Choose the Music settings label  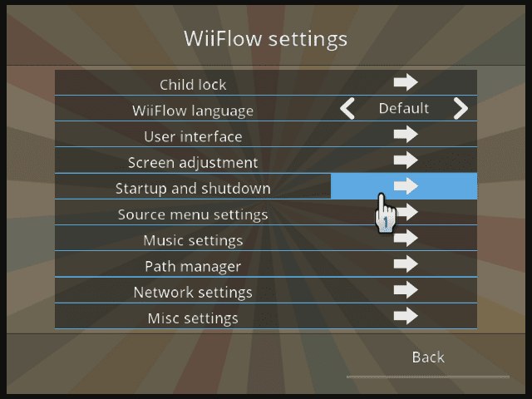coord(193,240)
